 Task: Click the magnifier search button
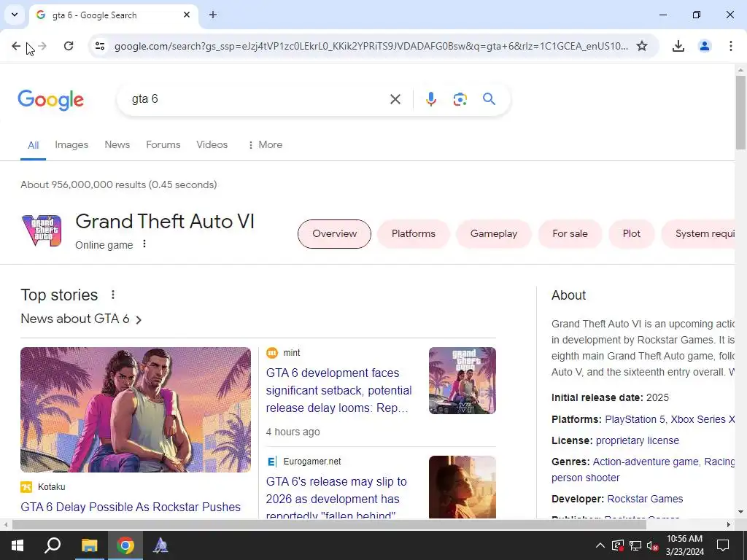click(x=489, y=99)
